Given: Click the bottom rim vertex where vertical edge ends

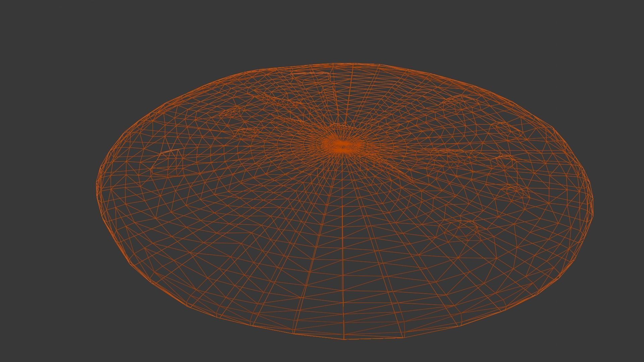Looking at the screenshot, I should click(x=344, y=339).
